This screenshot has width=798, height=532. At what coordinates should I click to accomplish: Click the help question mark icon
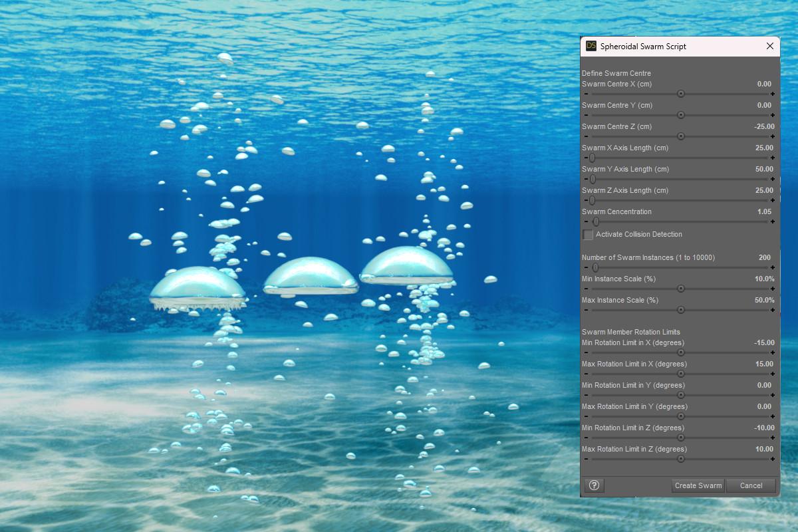(595, 485)
